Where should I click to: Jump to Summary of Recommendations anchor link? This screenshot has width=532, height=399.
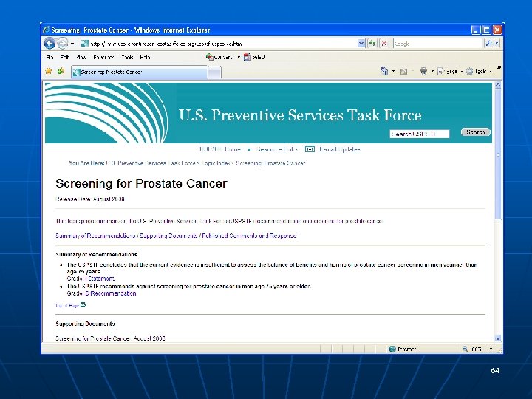pyautogui.click(x=95, y=236)
